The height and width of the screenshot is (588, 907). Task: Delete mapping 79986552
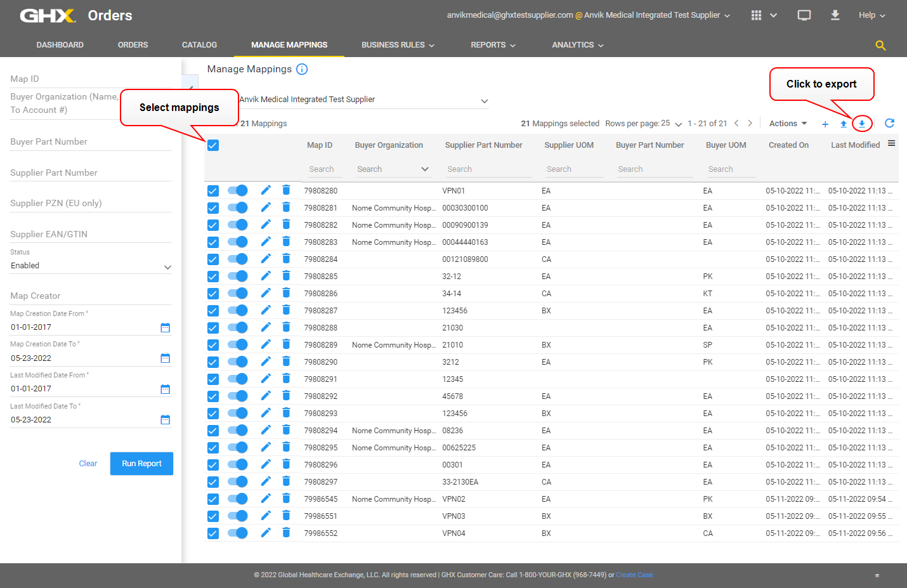click(286, 533)
